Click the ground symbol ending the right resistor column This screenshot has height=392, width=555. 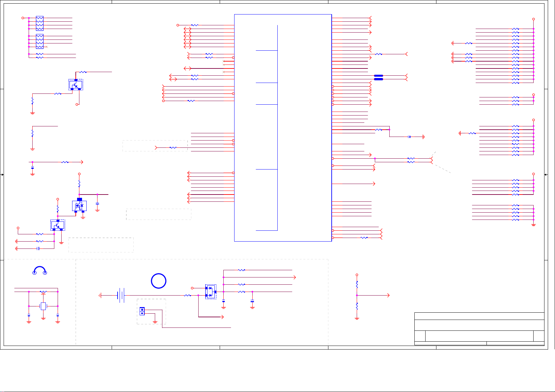tap(534, 225)
